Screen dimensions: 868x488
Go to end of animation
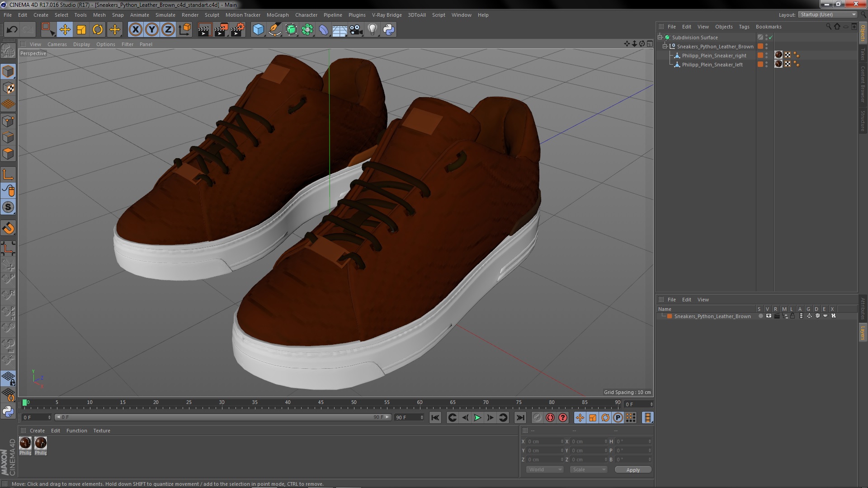pyautogui.click(x=520, y=418)
